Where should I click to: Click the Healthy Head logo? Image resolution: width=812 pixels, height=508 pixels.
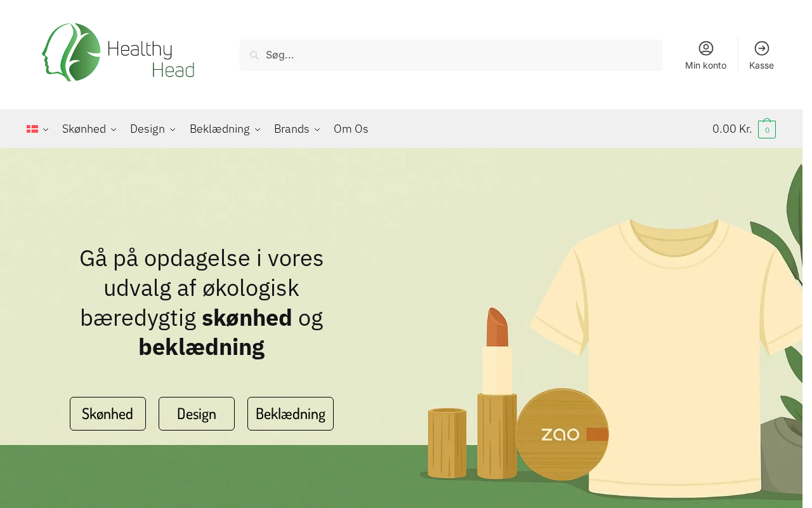click(x=119, y=52)
